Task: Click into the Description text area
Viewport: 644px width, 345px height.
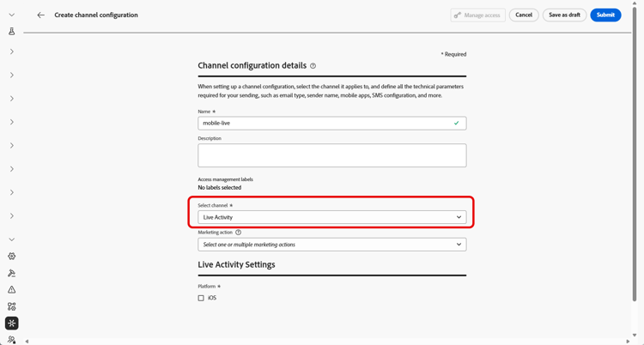Action: click(x=331, y=155)
